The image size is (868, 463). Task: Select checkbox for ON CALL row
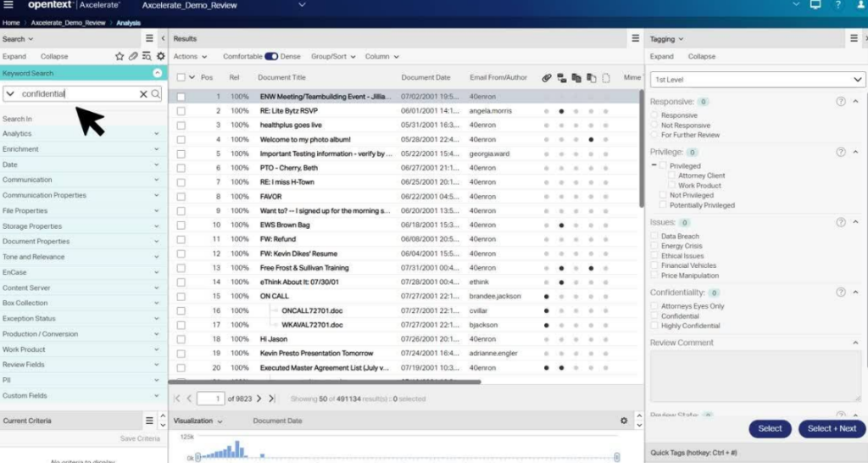pos(181,296)
